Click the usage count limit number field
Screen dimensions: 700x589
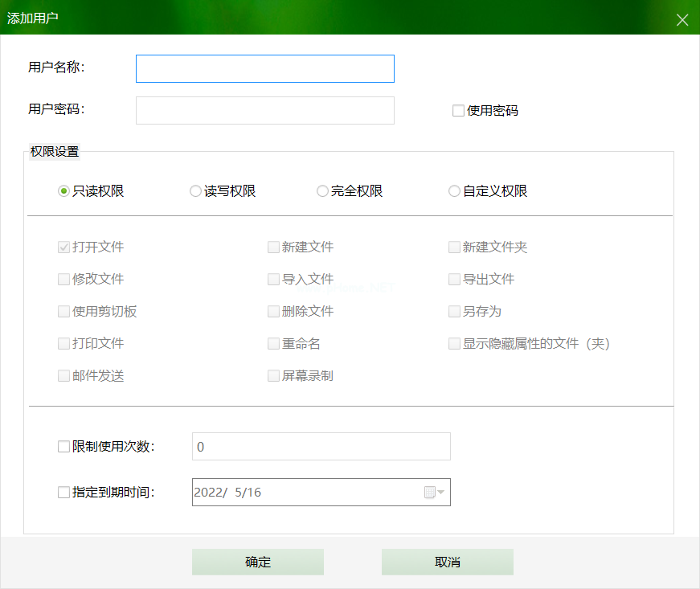pos(321,447)
